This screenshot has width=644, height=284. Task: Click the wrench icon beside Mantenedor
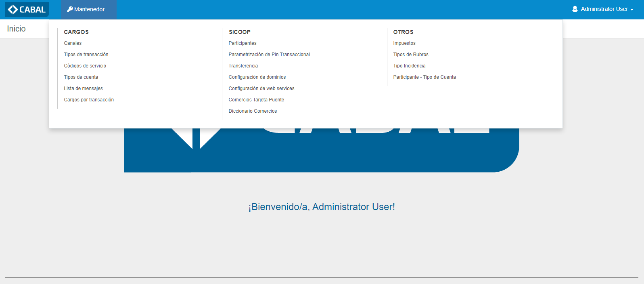tap(70, 9)
